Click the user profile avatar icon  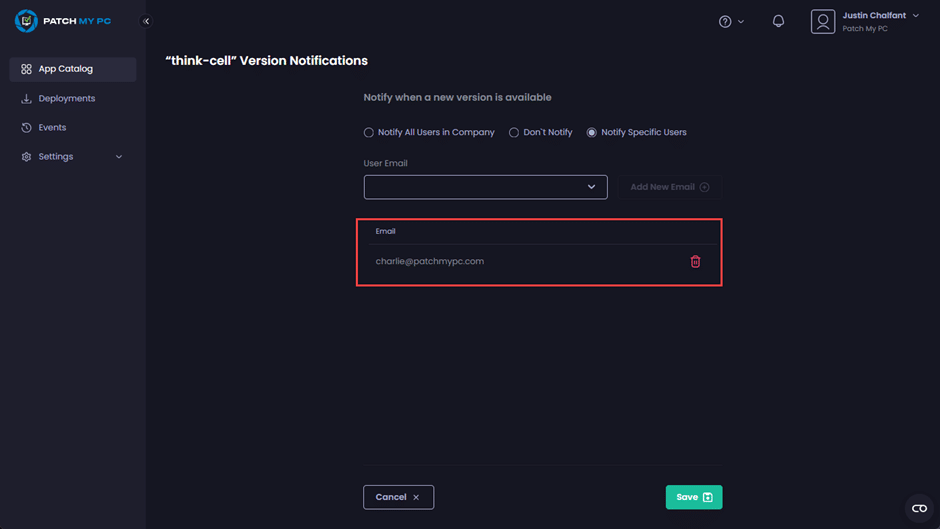point(823,21)
